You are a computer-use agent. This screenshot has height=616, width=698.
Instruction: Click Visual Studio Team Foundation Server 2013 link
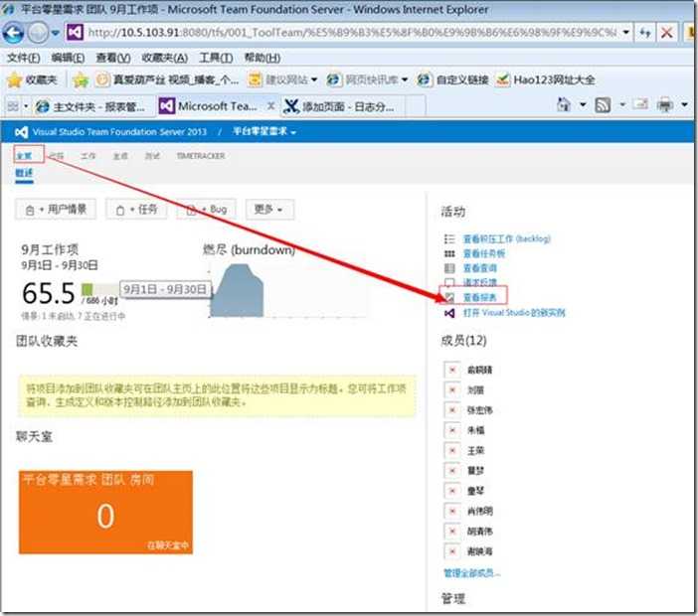(x=119, y=132)
